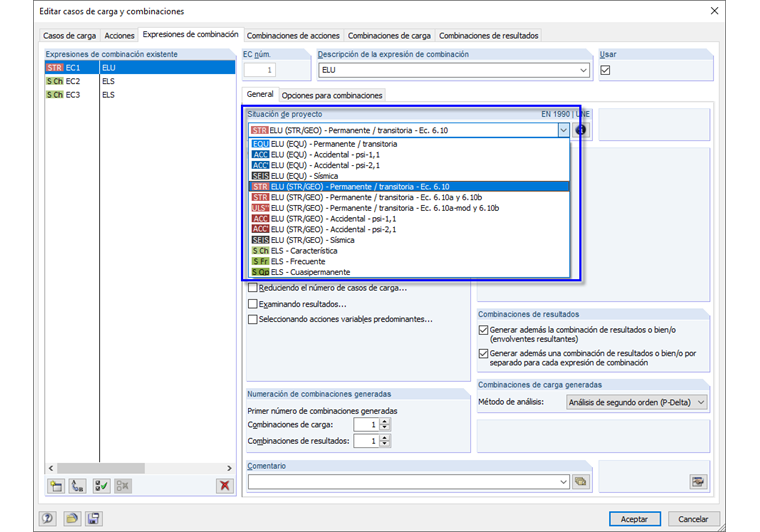Choose ELU (STR/GEO) Ec. 6.10a-mod y 6.10b option
760x532 pixels.
409,208
